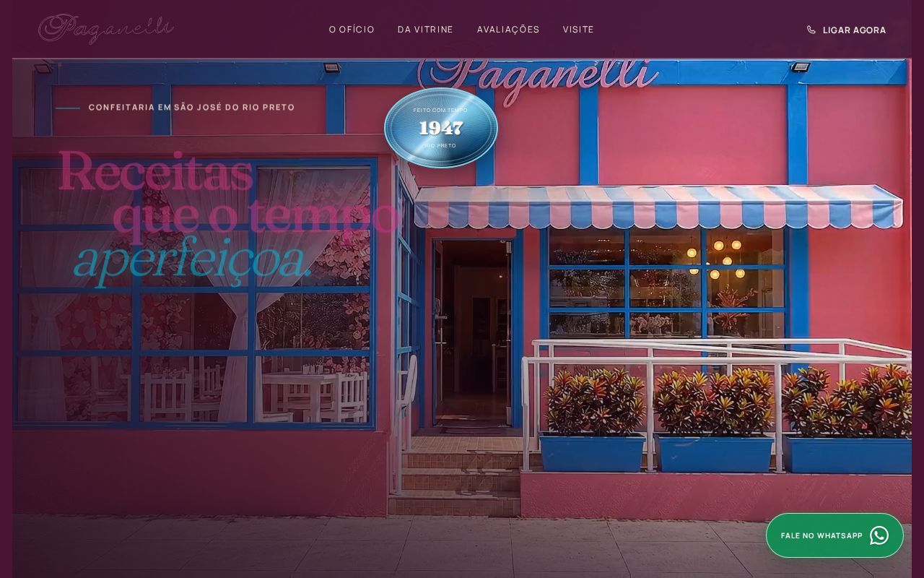Open the O Ofício menu item

click(x=352, y=30)
